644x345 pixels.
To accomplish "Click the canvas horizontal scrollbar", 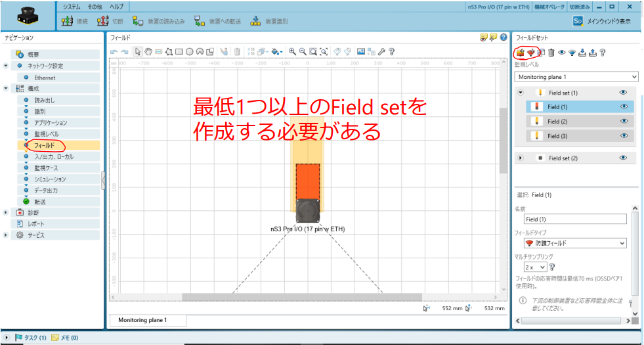I will coord(302,297).
